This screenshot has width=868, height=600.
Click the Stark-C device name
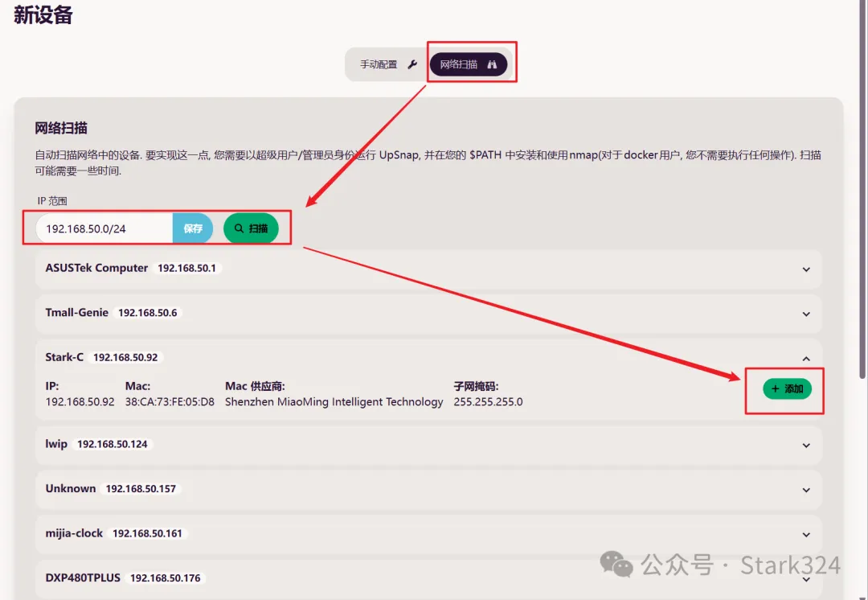click(64, 357)
